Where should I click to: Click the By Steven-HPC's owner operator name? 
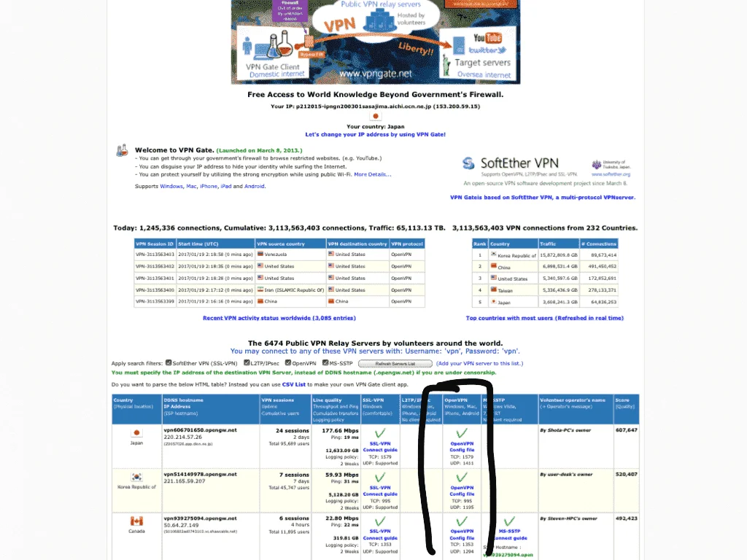tap(568, 518)
